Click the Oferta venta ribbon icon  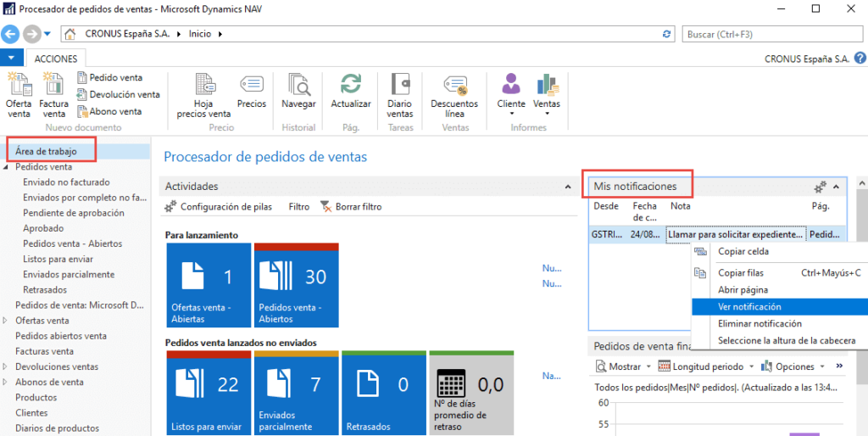coord(19,94)
